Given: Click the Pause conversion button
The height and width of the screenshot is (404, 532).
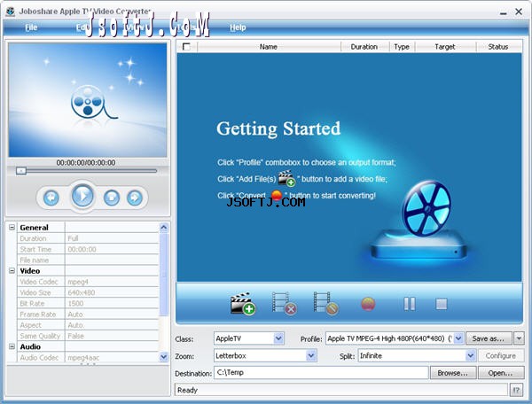Looking at the screenshot, I should click(409, 304).
